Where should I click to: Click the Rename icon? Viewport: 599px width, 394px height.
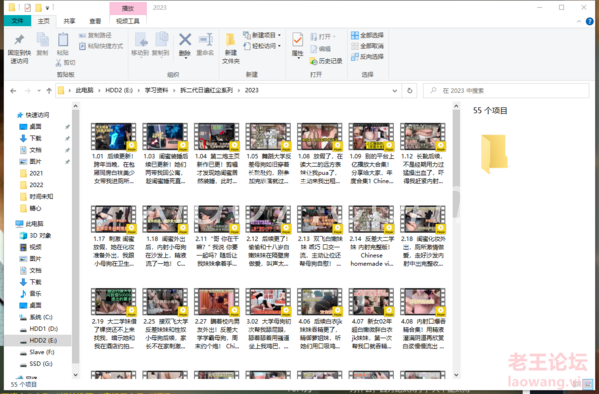pyautogui.click(x=206, y=40)
